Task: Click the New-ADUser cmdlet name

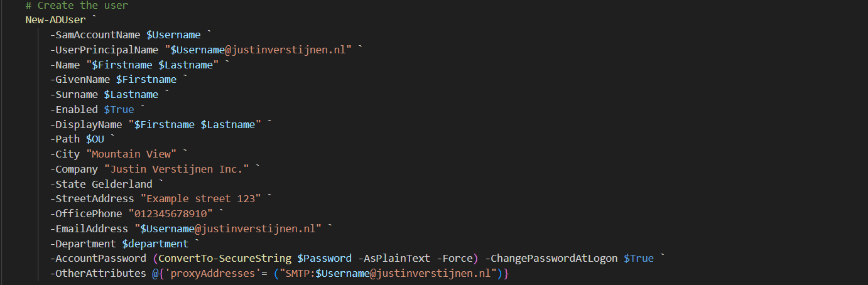Action: coord(55,20)
